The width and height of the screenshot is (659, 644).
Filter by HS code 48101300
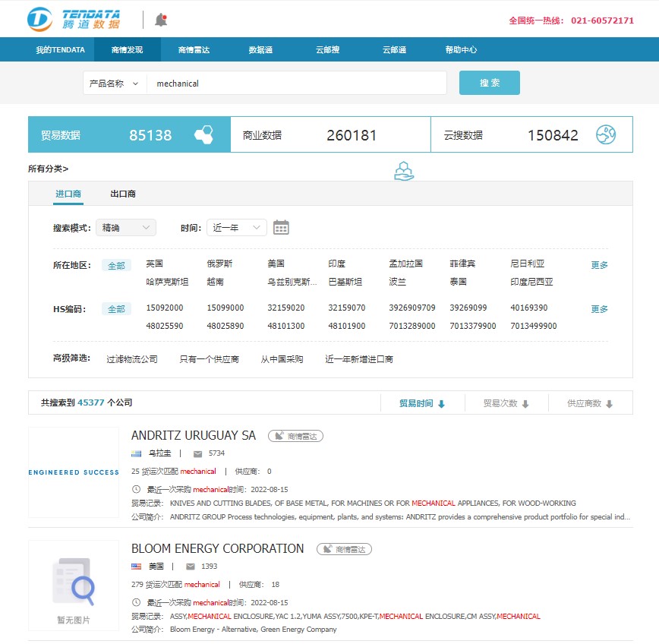[x=286, y=326]
